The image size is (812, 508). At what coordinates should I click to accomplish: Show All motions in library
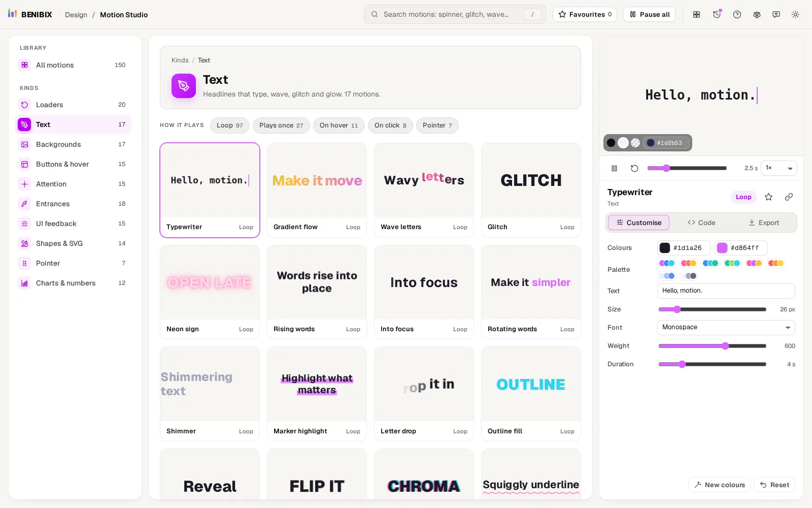click(74, 65)
